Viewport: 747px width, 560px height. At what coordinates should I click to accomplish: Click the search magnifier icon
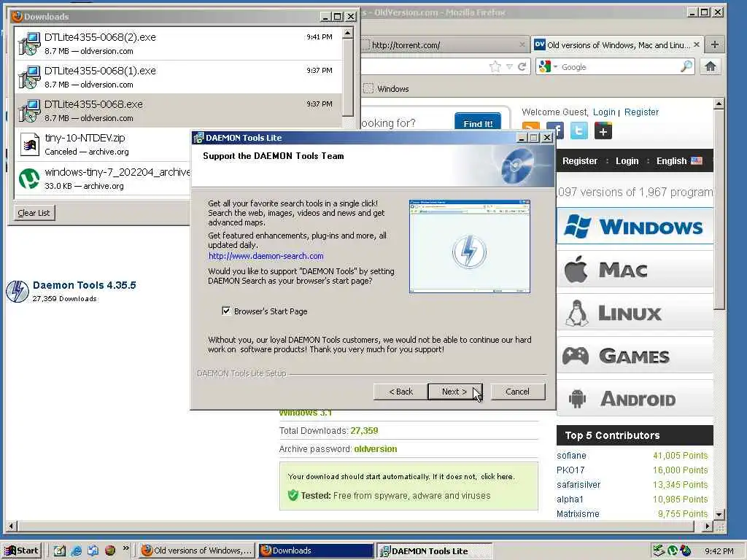[686, 66]
